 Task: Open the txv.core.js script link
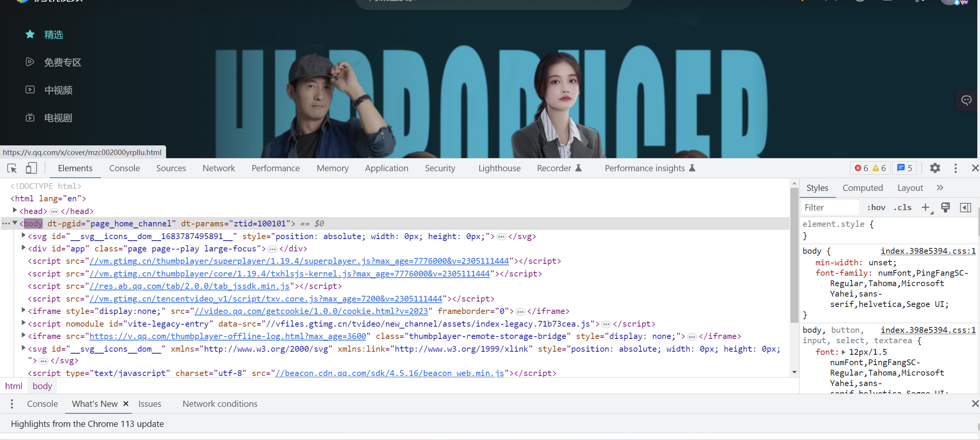[266, 299]
